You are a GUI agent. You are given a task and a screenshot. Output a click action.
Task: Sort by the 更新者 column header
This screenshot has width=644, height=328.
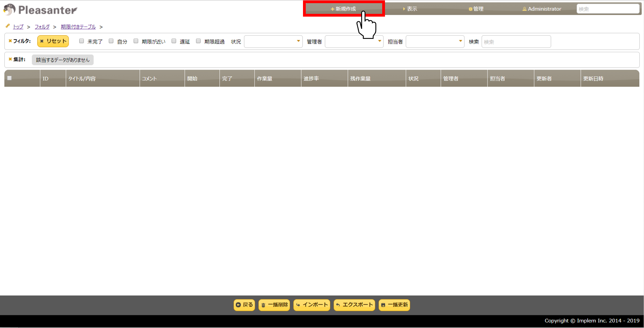(558, 78)
